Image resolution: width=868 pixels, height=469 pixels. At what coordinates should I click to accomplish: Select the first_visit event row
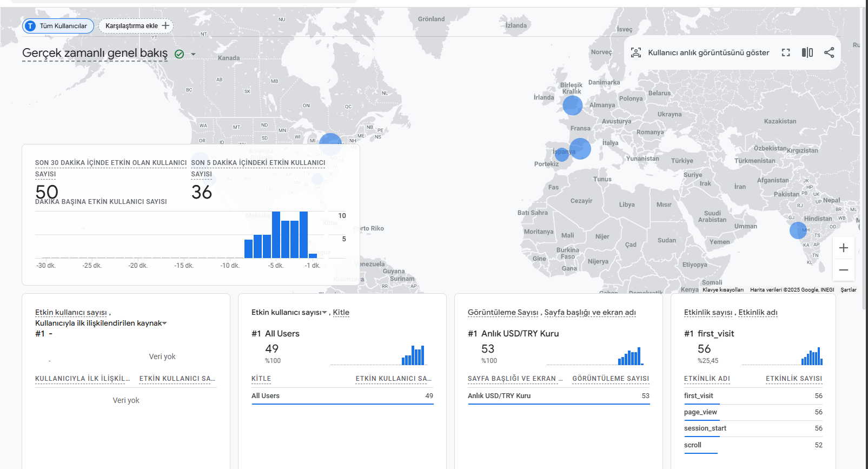[753, 396]
